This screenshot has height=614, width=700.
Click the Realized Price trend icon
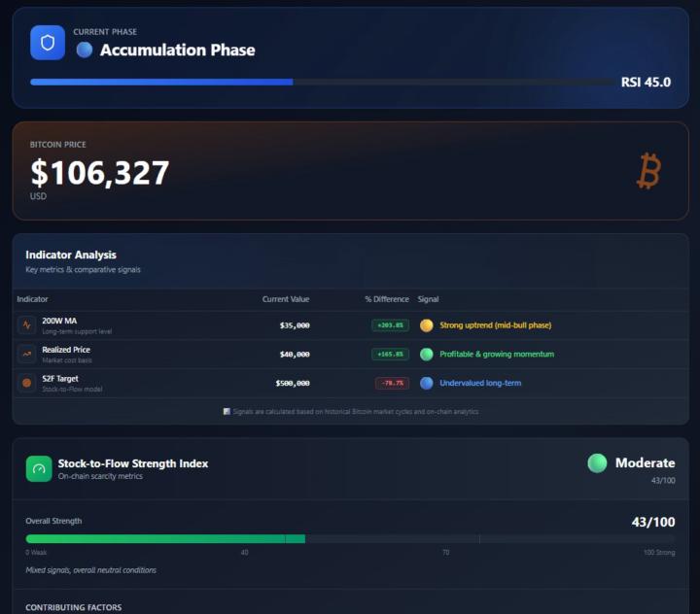pos(27,354)
